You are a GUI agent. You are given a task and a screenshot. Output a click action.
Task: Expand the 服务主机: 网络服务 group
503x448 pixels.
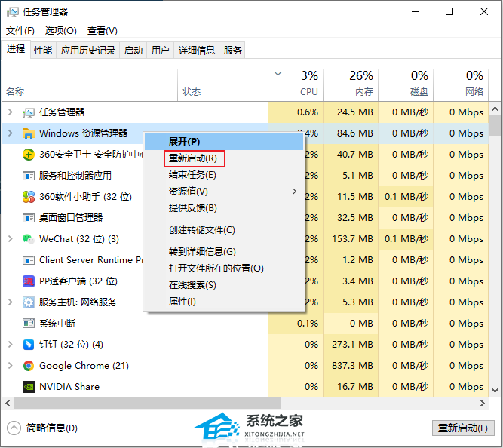11,302
